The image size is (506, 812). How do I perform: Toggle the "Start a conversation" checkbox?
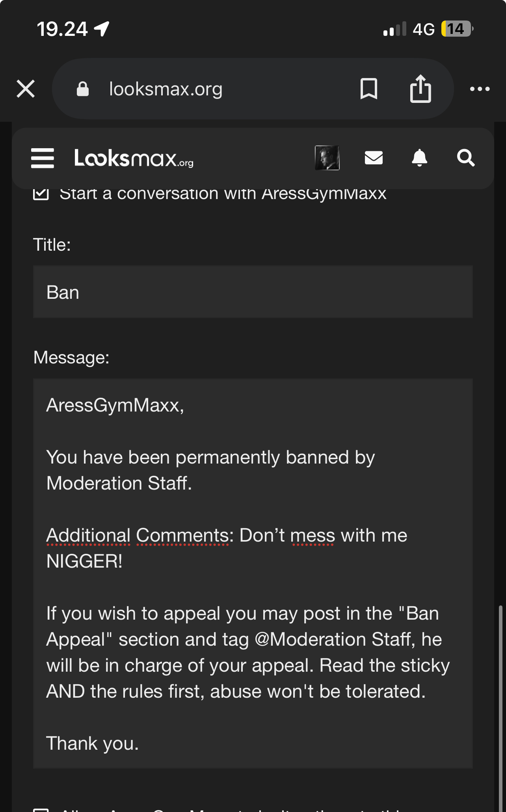(41, 194)
